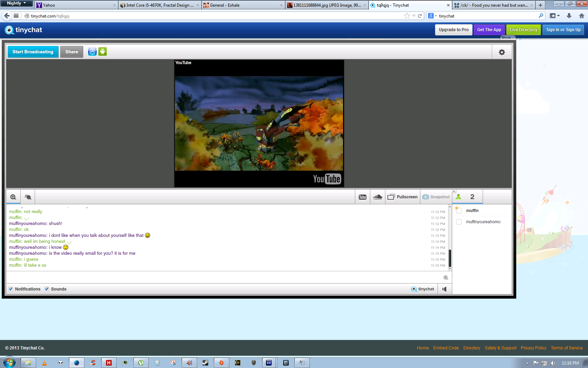588x368 pixels.
Task: Open the private messages chat bubbles tab
Action: (x=28, y=197)
